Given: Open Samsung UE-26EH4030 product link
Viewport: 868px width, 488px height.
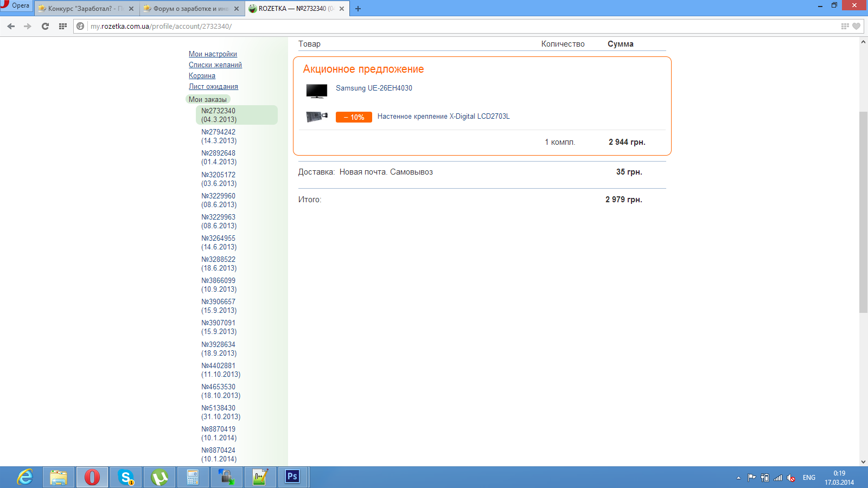Looking at the screenshot, I should pyautogui.click(x=374, y=88).
